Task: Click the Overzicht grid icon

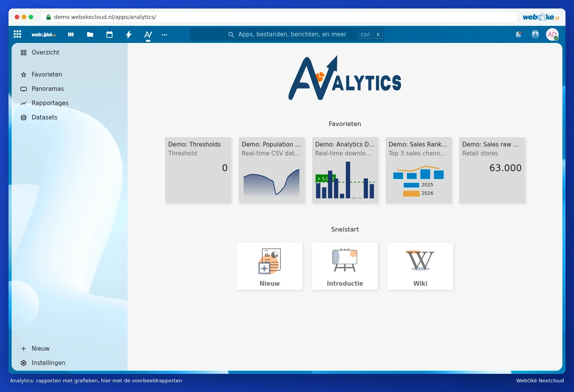Action: (x=24, y=53)
